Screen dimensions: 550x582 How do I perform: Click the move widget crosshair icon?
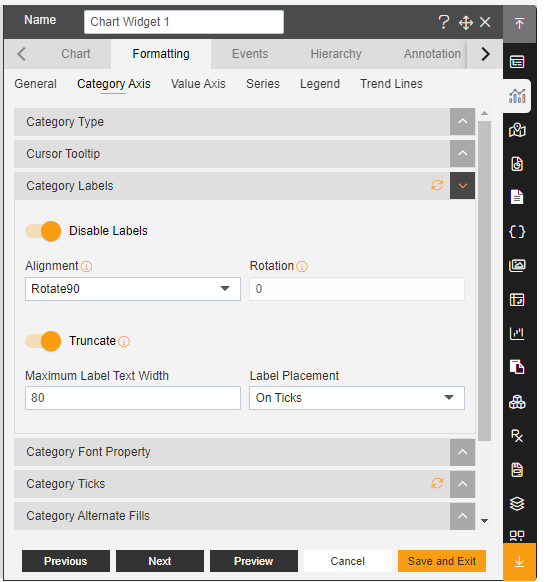(466, 23)
